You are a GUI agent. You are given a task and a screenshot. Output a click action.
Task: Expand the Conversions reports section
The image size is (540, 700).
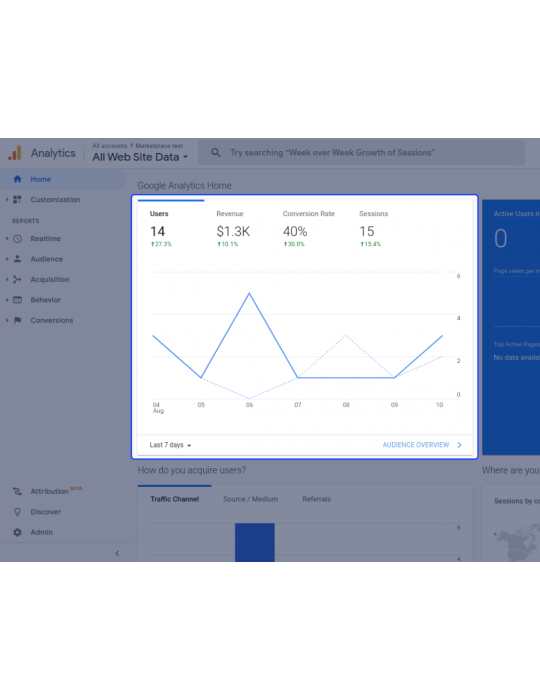(x=7, y=320)
